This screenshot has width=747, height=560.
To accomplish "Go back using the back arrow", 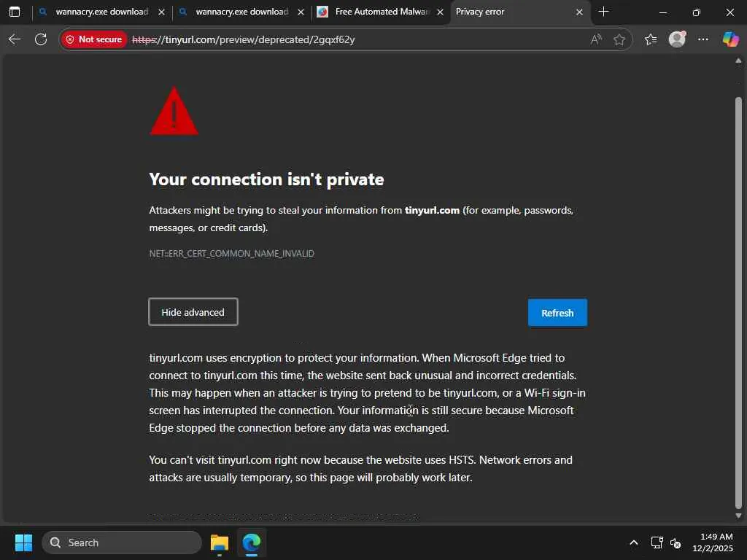I will 15,39.
